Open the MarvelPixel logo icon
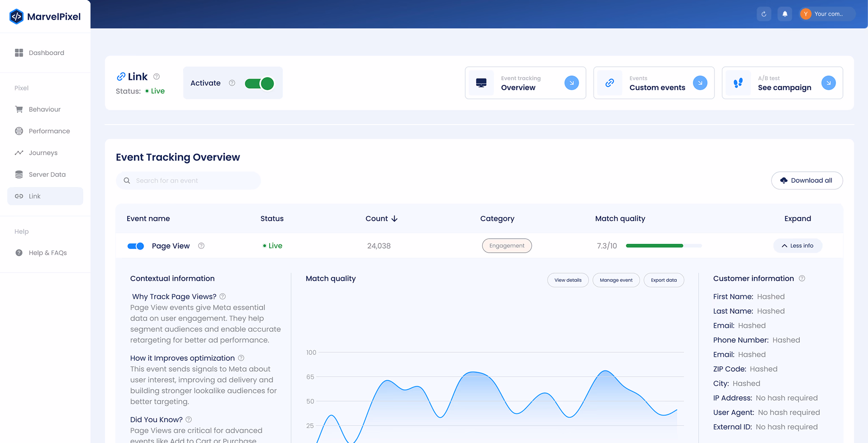 (17, 16)
